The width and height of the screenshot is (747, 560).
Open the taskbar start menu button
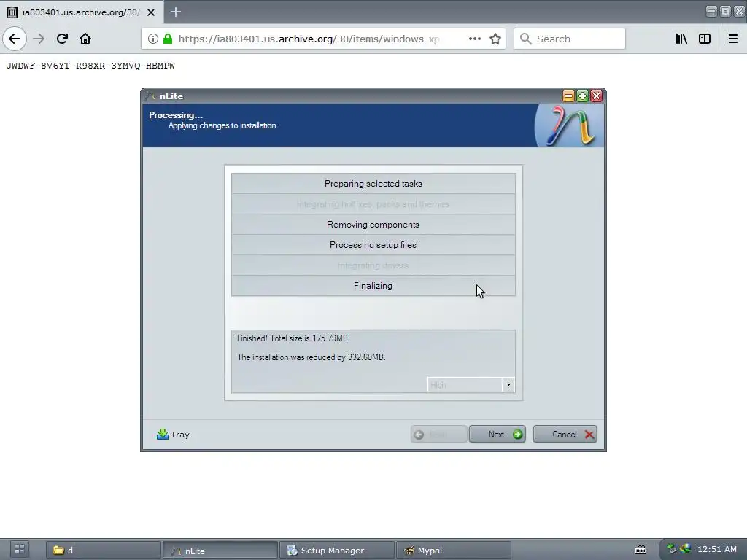pos(20,549)
